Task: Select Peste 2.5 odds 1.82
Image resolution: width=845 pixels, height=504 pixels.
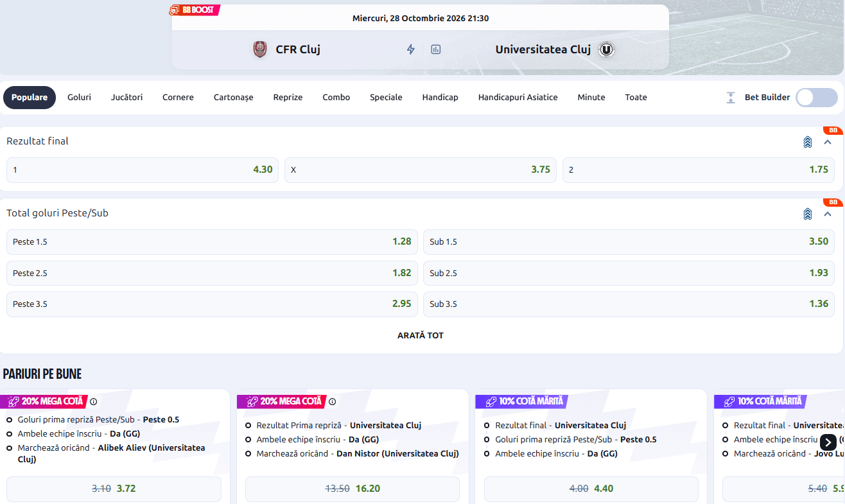Action: 212,273
